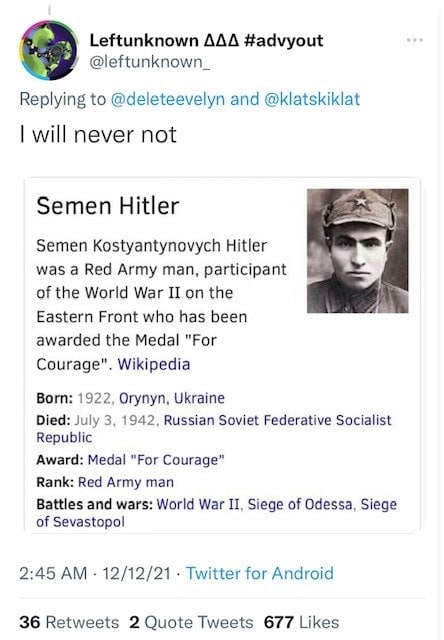Follow the Wikipedia source link

click(154, 364)
